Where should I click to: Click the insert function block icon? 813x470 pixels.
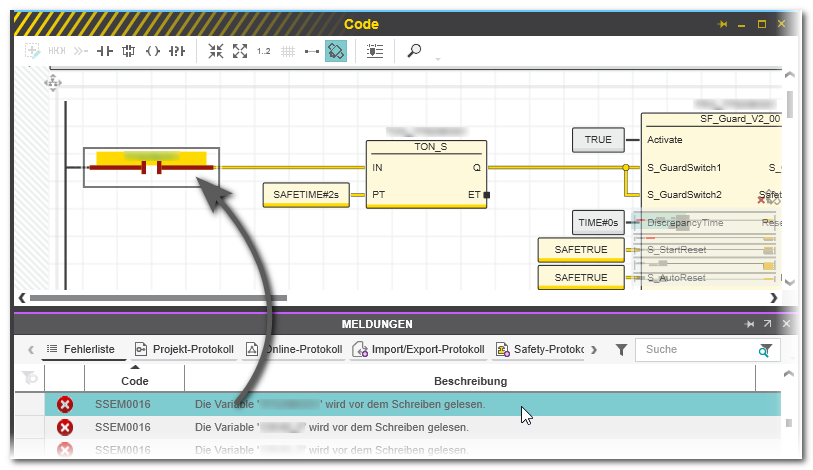129,51
